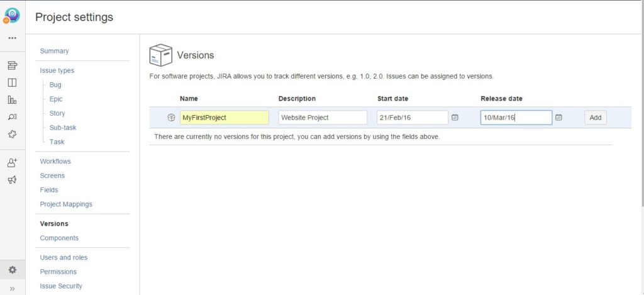Click the Release date column header

tap(501, 99)
